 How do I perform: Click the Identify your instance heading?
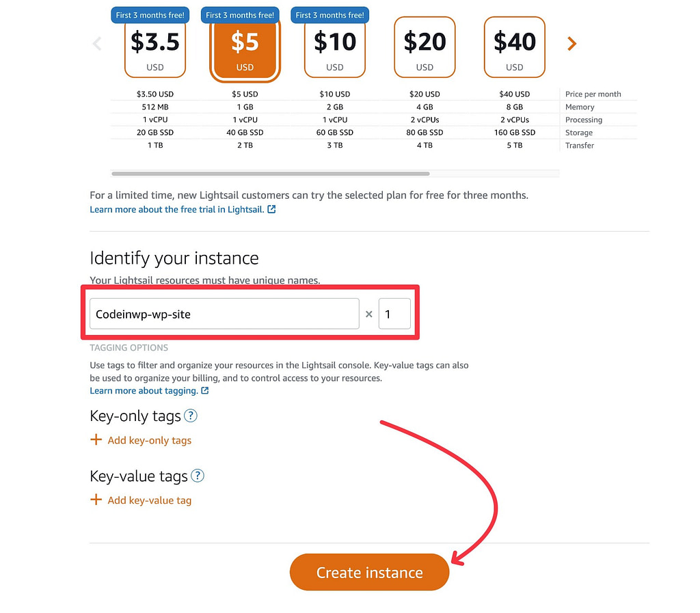(x=174, y=258)
